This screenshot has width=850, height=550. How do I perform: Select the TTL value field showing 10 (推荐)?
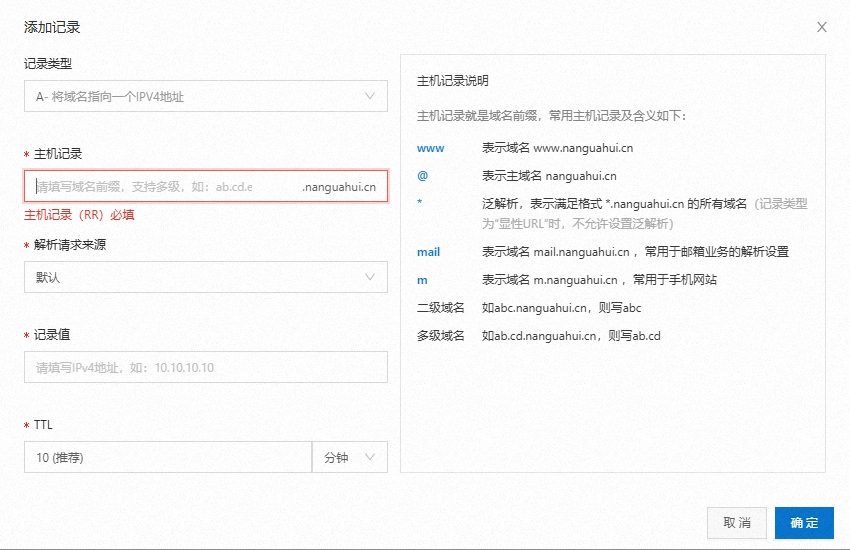(167, 457)
